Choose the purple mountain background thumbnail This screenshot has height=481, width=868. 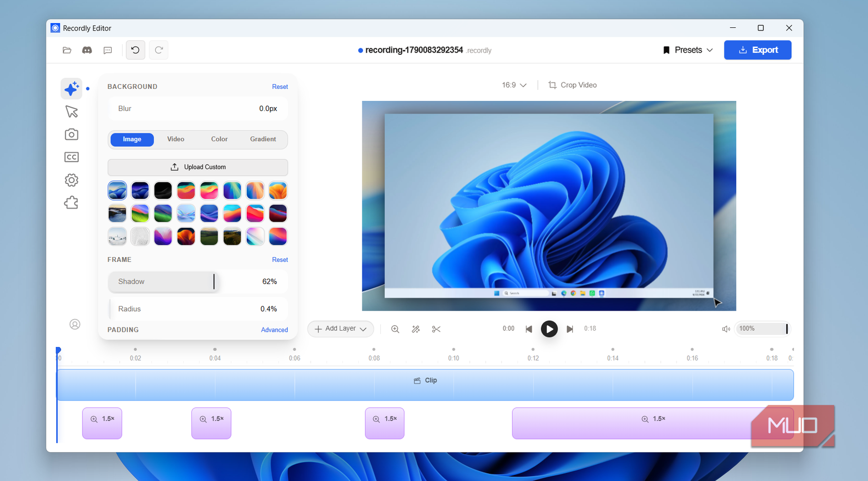[163, 237]
